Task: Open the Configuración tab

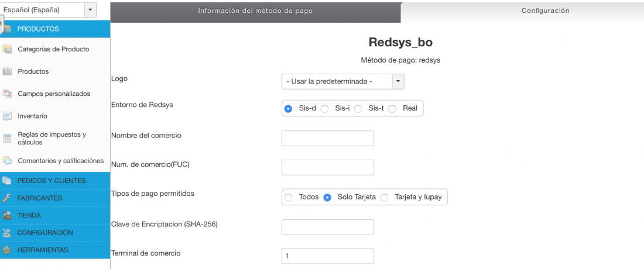Action: pos(546,11)
